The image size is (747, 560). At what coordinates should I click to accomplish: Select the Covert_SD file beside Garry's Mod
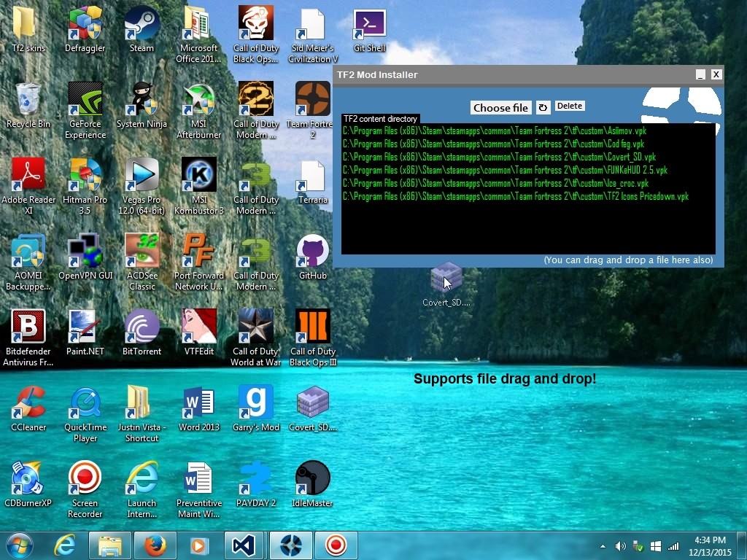coord(312,408)
